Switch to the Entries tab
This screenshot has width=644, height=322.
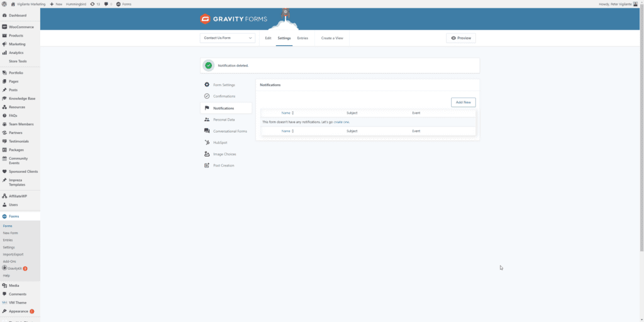pos(303,38)
